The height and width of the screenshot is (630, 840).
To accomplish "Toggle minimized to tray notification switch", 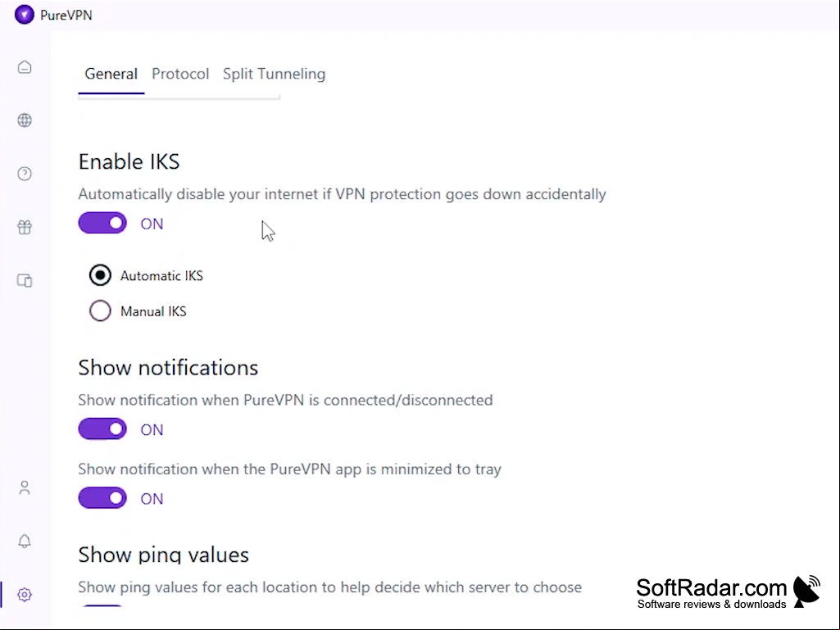I will [102, 498].
